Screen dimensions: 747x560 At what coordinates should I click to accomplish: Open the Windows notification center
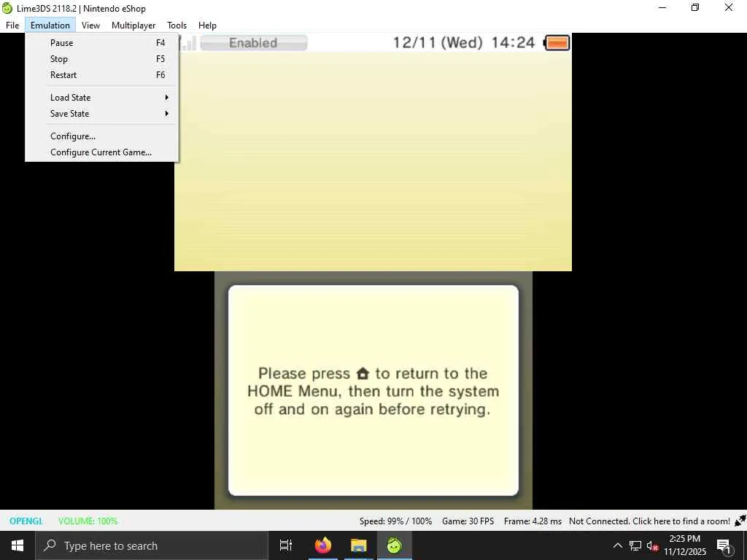724,545
